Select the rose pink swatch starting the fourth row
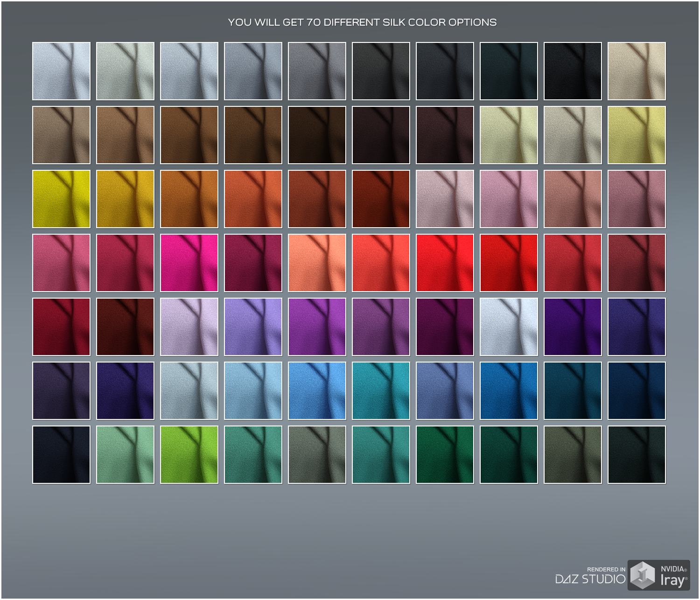Screen dimensions: 700x600 tap(61, 263)
